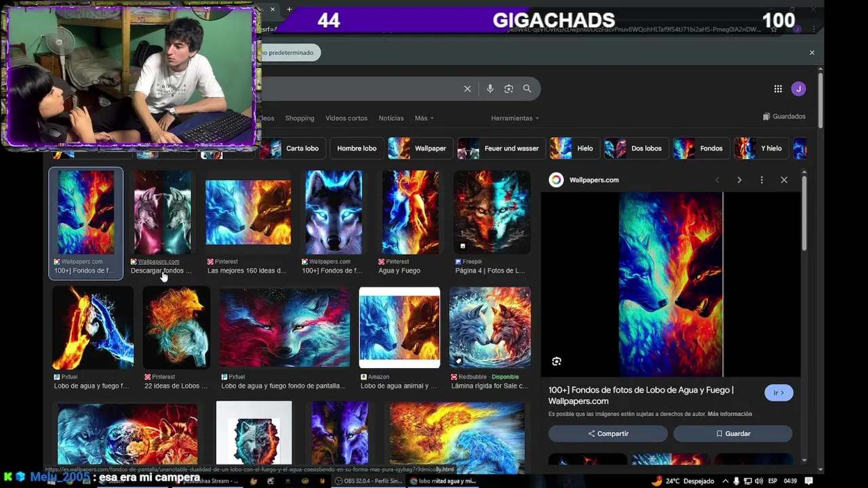Open the Más información copyright link
868x488 pixels.
pyautogui.click(x=730, y=414)
